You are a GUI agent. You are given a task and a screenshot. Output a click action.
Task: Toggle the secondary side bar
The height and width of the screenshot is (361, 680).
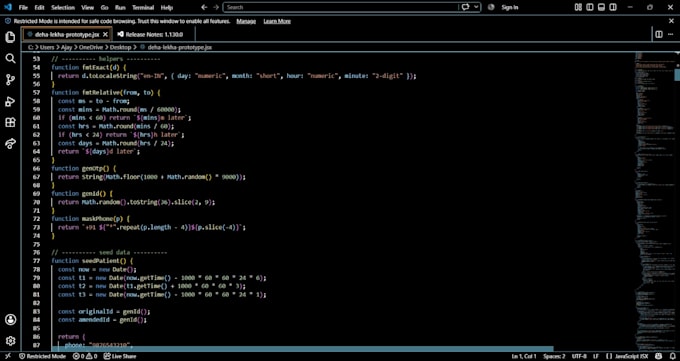pyautogui.click(x=613, y=7)
